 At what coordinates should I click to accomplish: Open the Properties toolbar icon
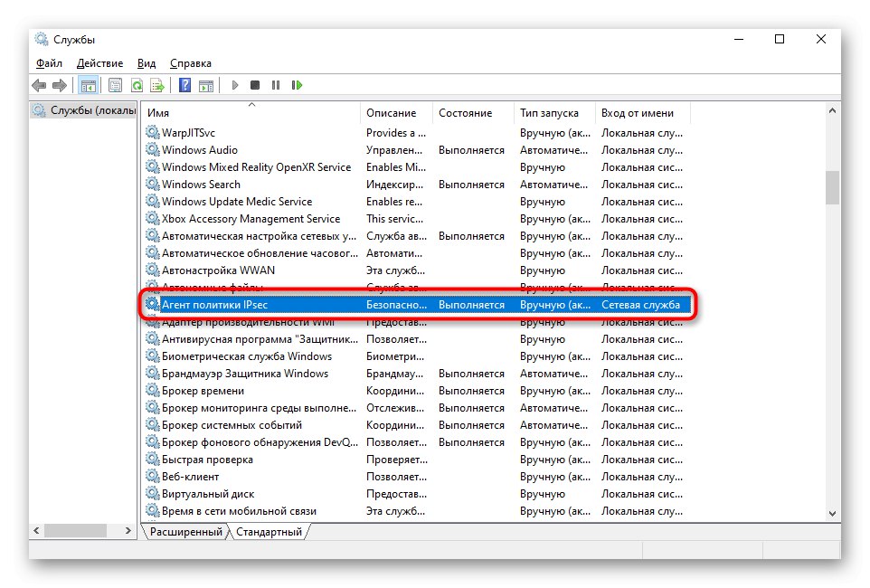pos(115,85)
